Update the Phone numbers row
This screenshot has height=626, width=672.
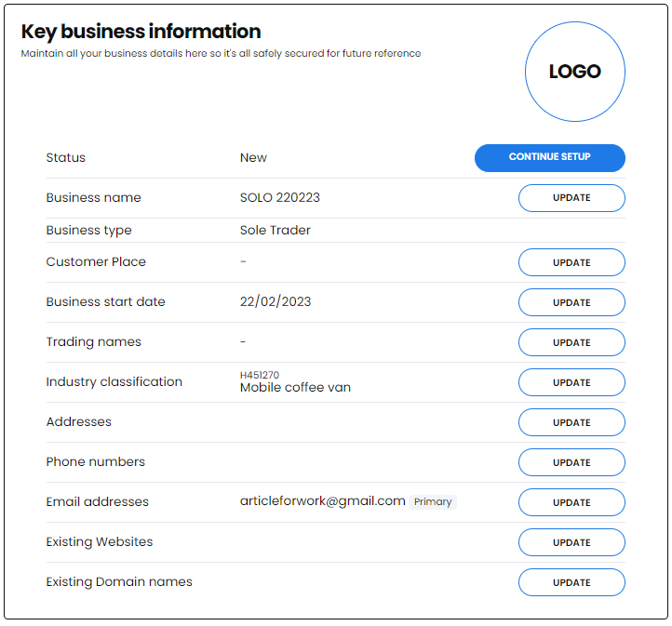(571, 462)
